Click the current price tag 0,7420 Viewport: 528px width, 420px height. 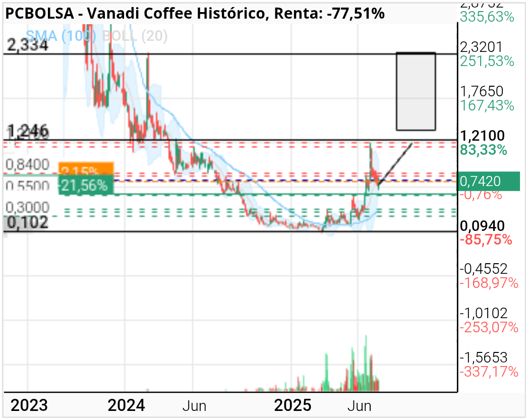pyautogui.click(x=489, y=182)
